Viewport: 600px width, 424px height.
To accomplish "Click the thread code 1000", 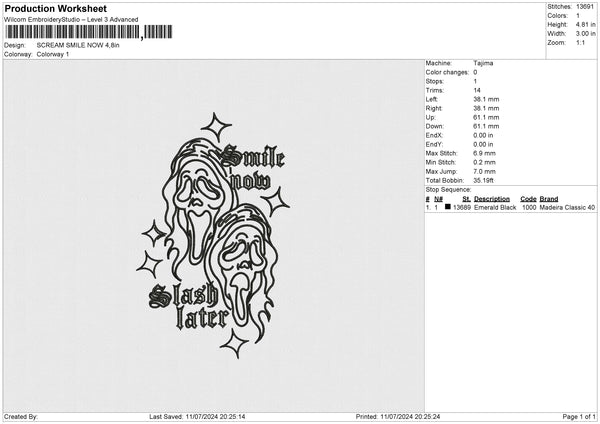I will pyautogui.click(x=529, y=207).
